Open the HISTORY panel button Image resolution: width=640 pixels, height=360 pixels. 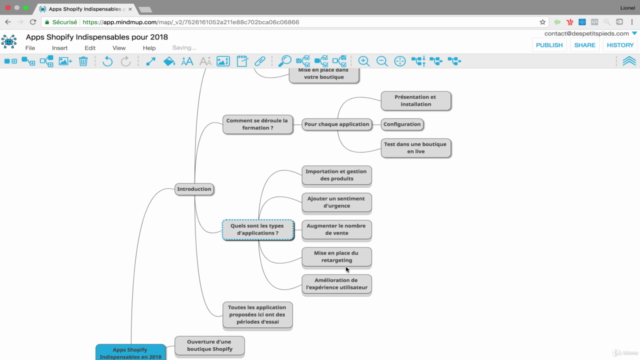(x=620, y=45)
